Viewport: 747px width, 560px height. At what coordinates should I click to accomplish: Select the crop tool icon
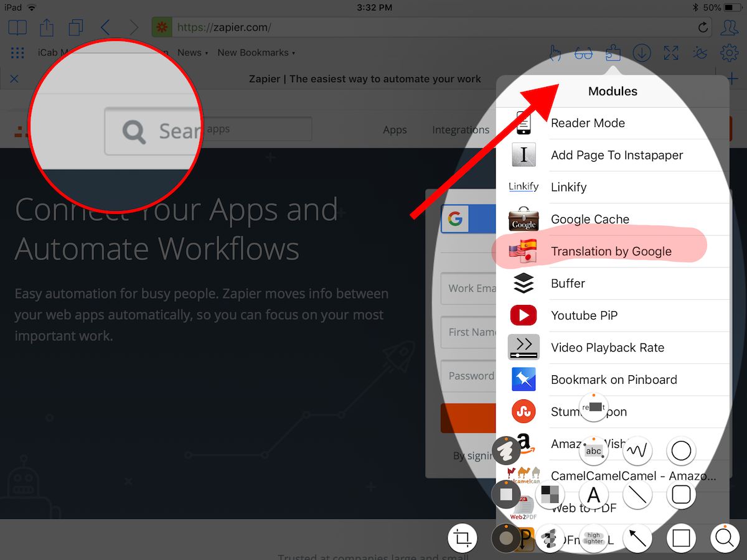point(463,538)
